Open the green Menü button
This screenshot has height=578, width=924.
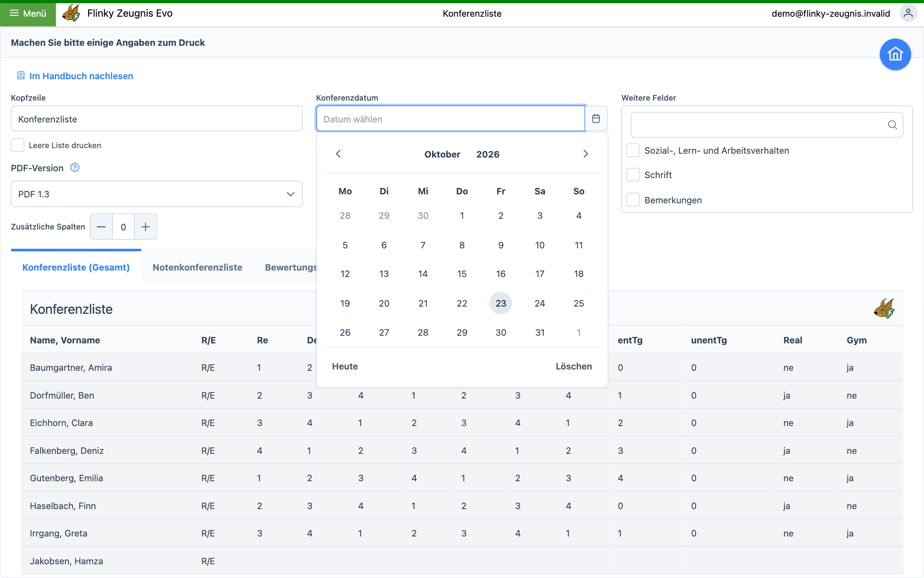28,13
